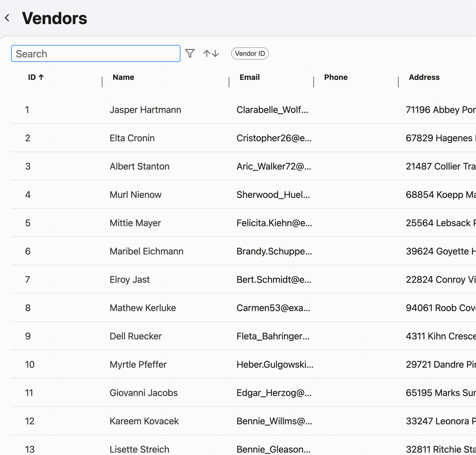This screenshot has width=476, height=455.
Task: Click address 4311 Kihn
Action: click(x=441, y=336)
